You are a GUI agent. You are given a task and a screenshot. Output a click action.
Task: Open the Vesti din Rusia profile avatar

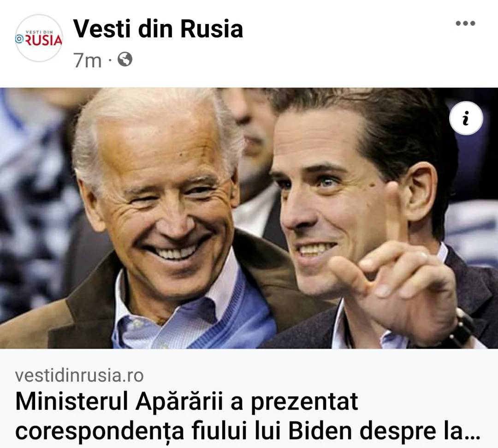(39, 38)
